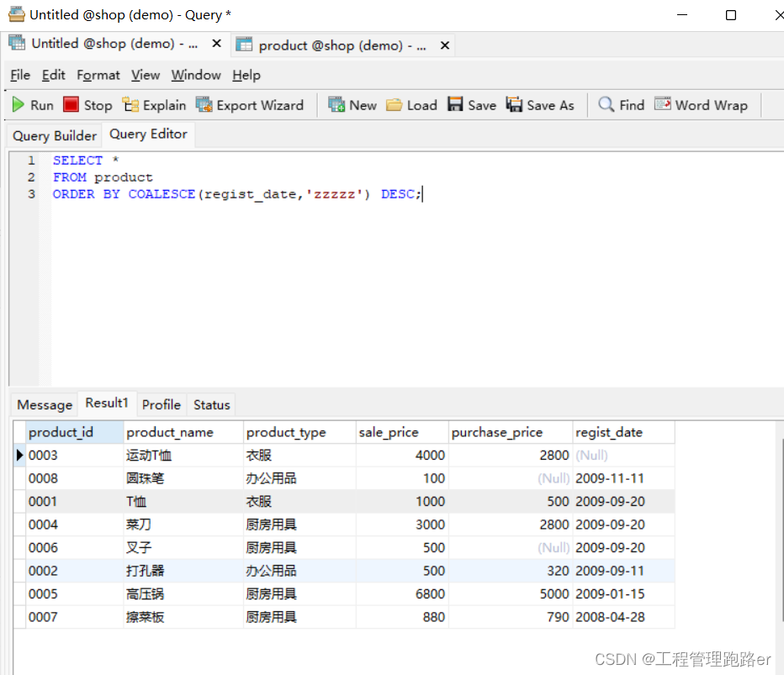Open the Status tab
The width and height of the screenshot is (784, 675).
[x=210, y=404]
